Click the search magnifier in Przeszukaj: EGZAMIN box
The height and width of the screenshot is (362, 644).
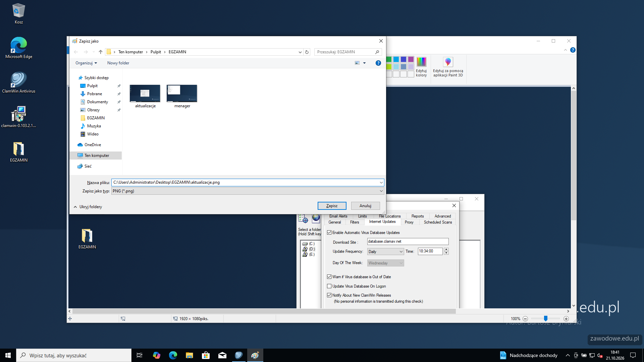(377, 52)
